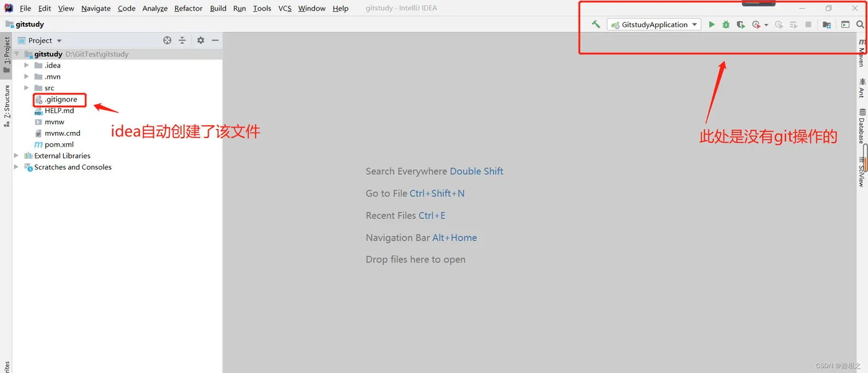Screen dimensions: 868x373
Task: Open the Navigate menu
Action: (x=96, y=8)
